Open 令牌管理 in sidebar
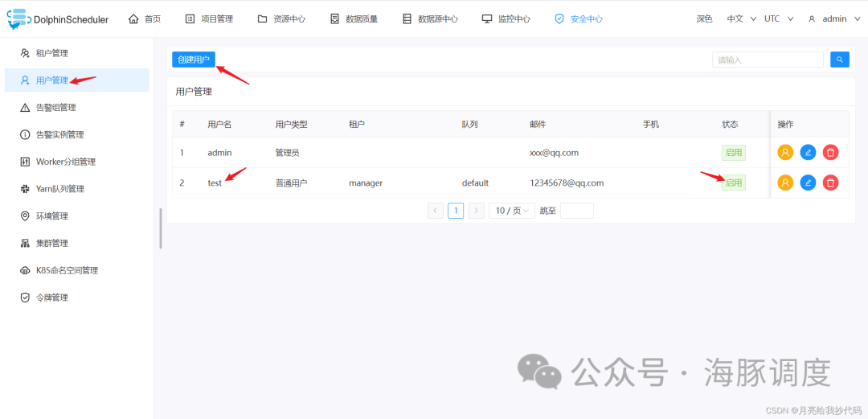The height and width of the screenshot is (419, 868). pyautogui.click(x=76, y=298)
